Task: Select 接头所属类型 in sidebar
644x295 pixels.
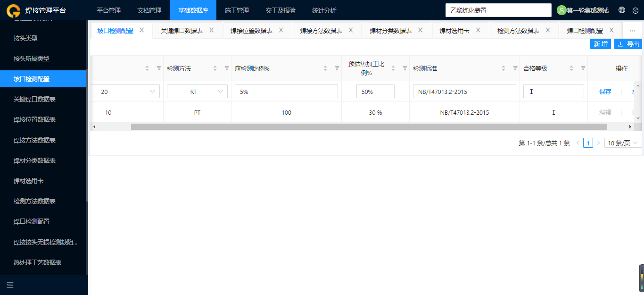Action: [43, 59]
